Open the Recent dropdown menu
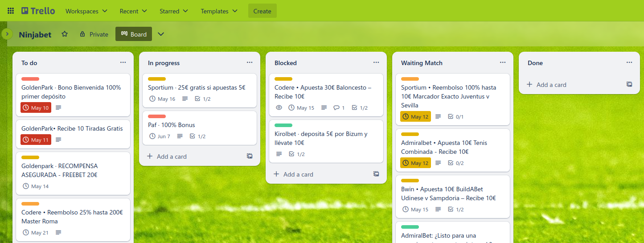Image resolution: width=644 pixels, height=243 pixels. (x=133, y=11)
